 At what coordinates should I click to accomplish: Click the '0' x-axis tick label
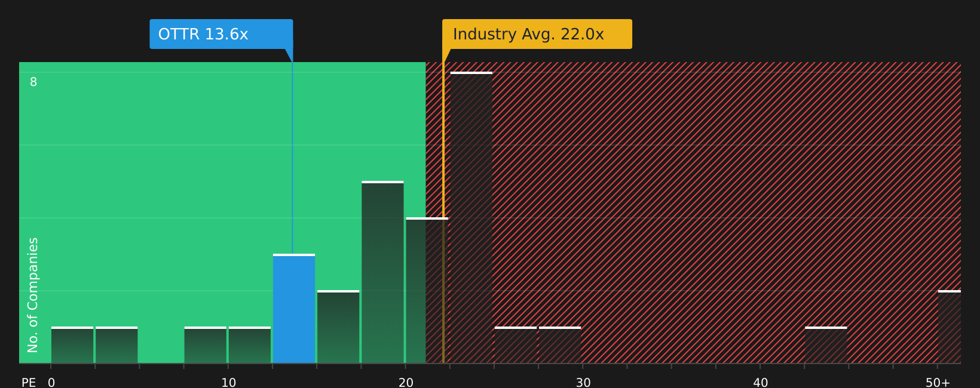[x=51, y=383]
